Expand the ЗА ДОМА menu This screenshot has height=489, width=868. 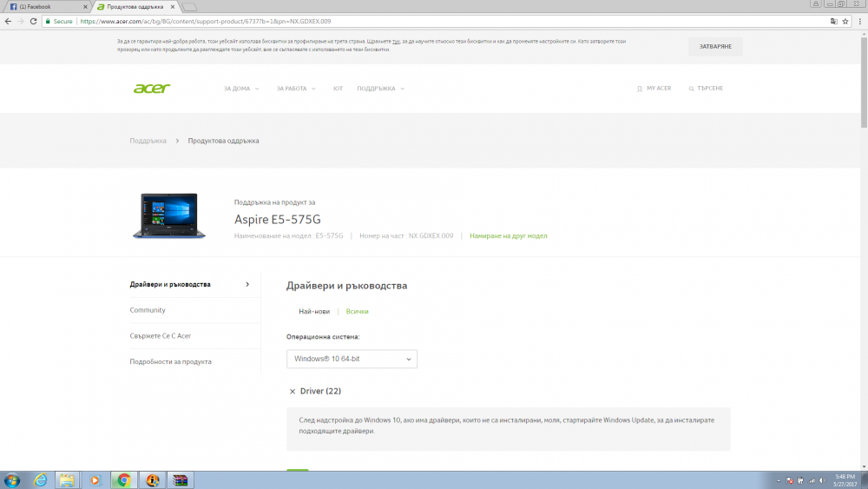pyautogui.click(x=241, y=89)
